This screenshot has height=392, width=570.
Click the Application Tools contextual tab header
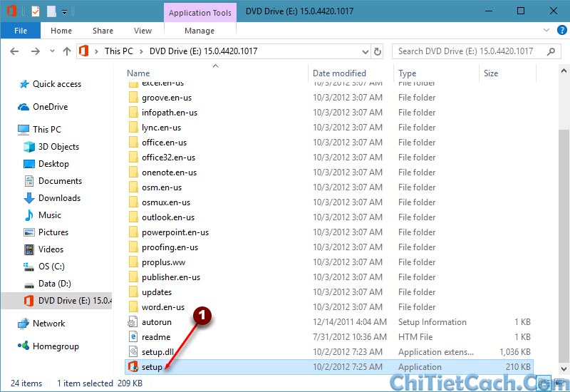pos(200,12)
